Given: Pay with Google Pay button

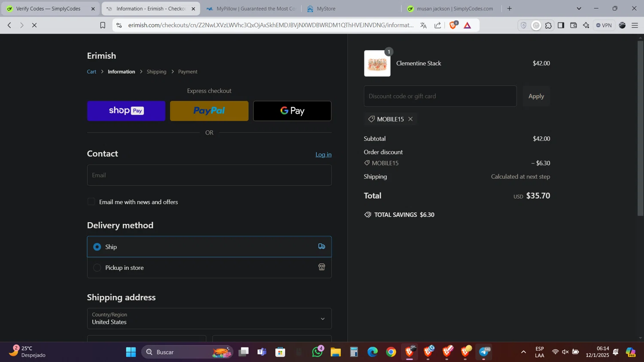Looking at the screenshot, I should tap(292, 111).
